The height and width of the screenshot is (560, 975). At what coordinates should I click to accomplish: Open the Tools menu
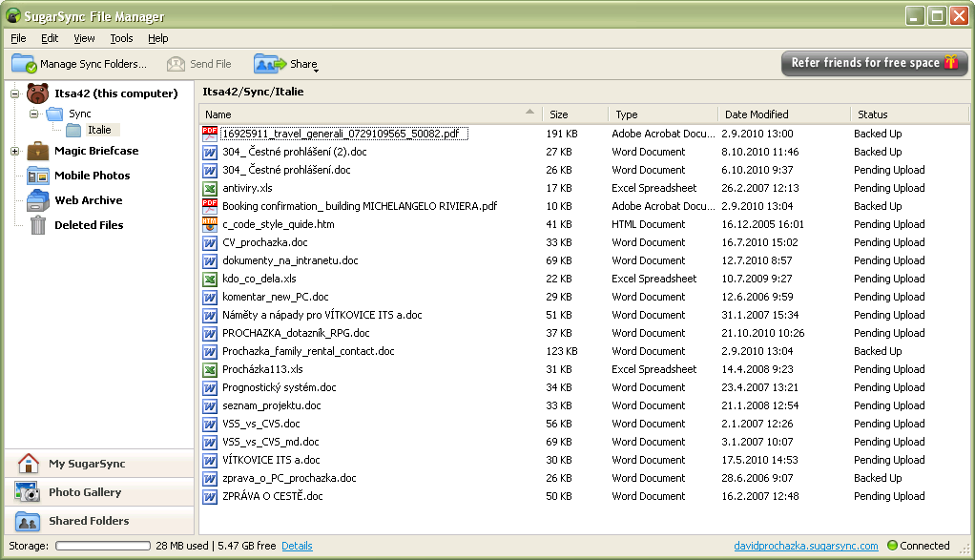coord(121,38)
